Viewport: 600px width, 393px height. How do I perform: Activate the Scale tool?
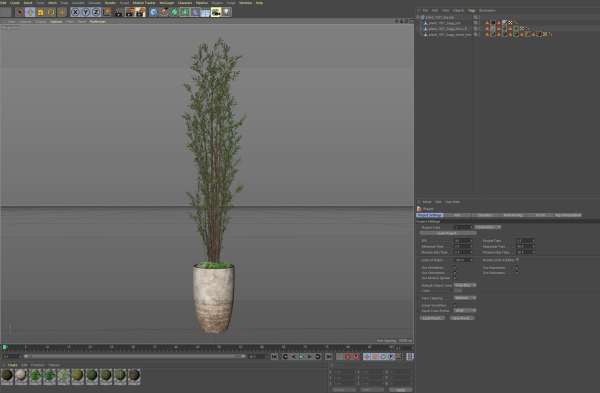pyautogui.click(x=41, y=12)
